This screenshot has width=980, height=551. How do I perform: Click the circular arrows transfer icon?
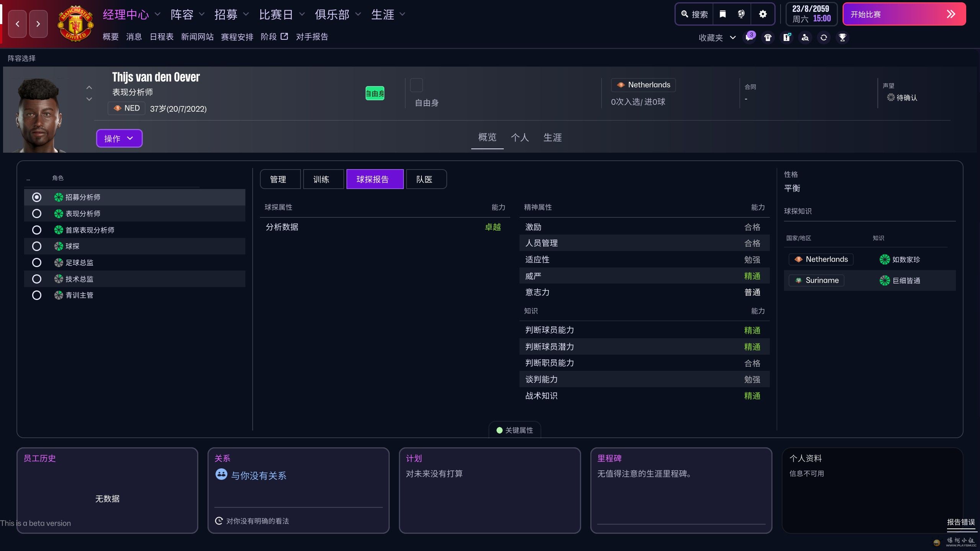click(824, 37)
